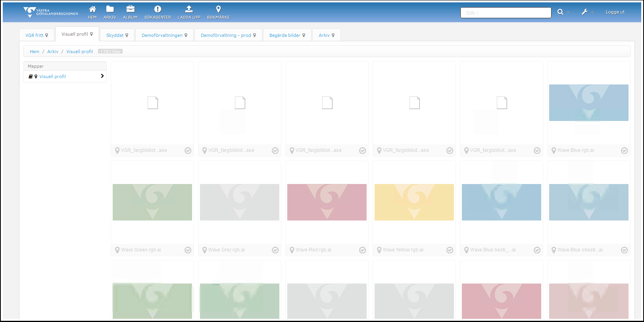644x322 pixels.
Task: Select the Wave Blue bestr_...ai checkmark
Action: (x=537, y=250)
